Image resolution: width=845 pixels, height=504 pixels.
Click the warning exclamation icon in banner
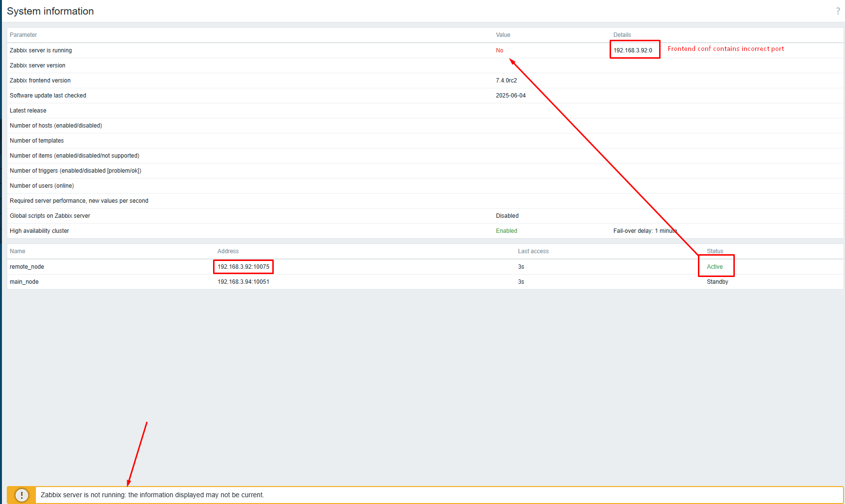pos(21,495)
